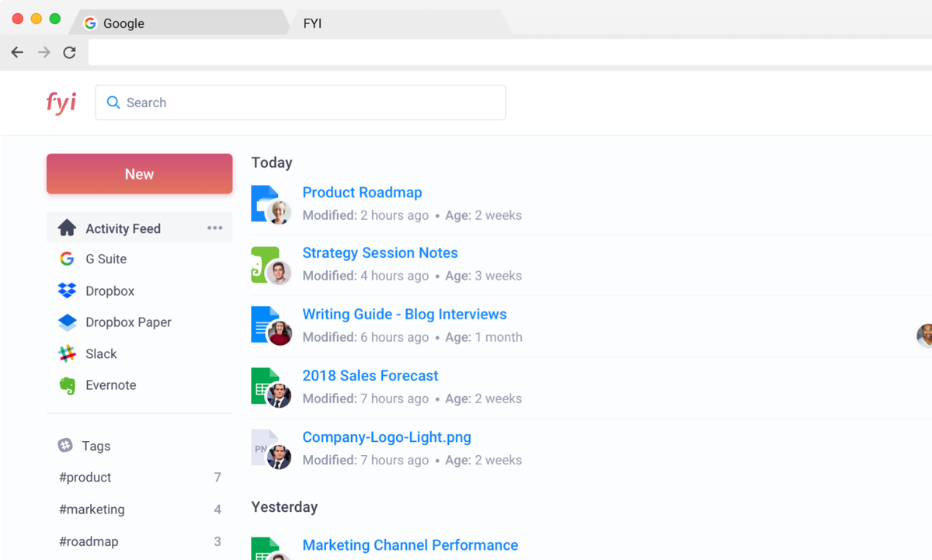Click the Marketing Channel Performance sheet icon
Image resolution: width=932 pixels, height=560 pixels.
[x=265, y=548]
